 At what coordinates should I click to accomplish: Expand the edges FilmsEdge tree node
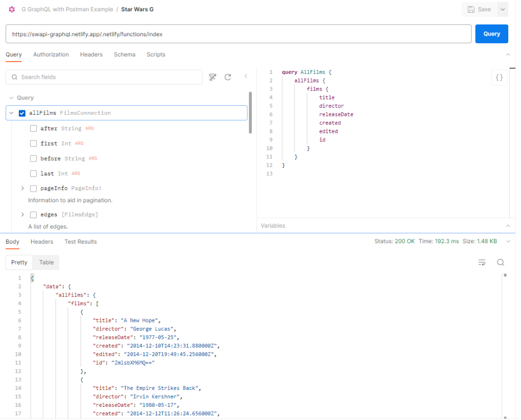[22, 215]
